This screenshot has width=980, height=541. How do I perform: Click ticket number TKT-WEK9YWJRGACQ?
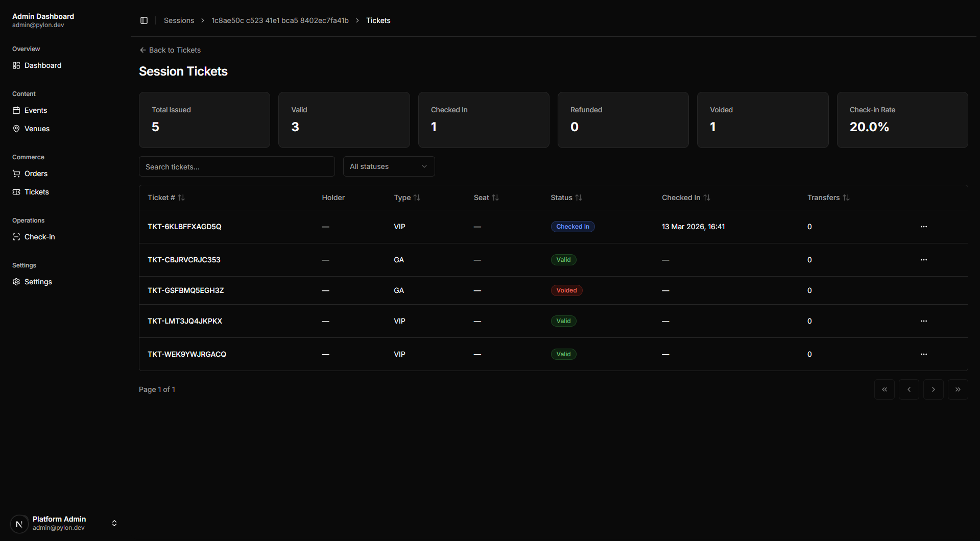tap(187, 354)
